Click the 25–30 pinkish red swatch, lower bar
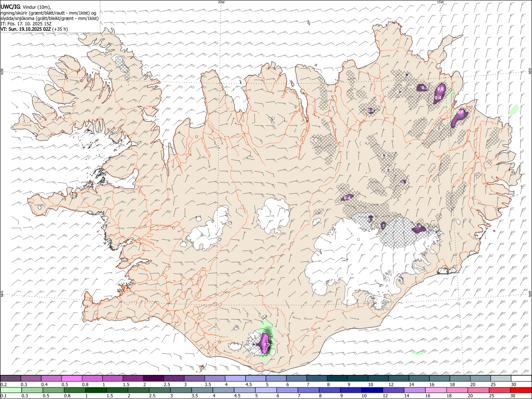Image resolution: width=532 pixels, height=399 pixels. pos(500,390)
